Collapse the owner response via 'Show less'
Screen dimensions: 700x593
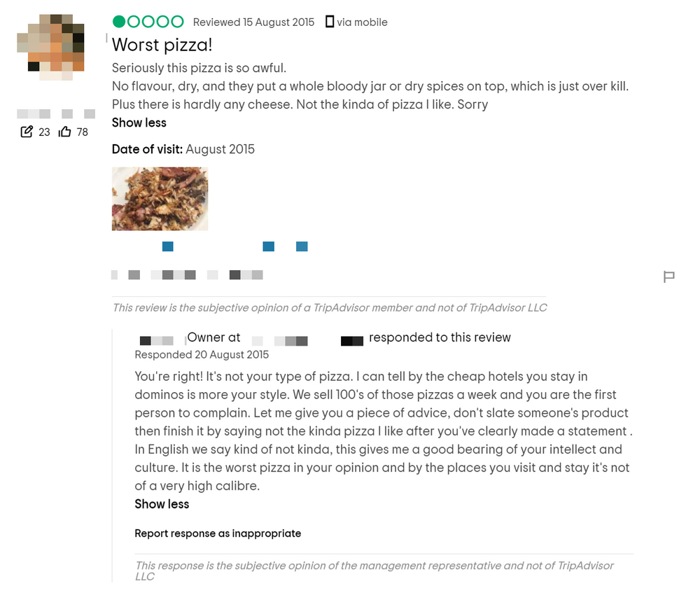[x=162, y=504]
